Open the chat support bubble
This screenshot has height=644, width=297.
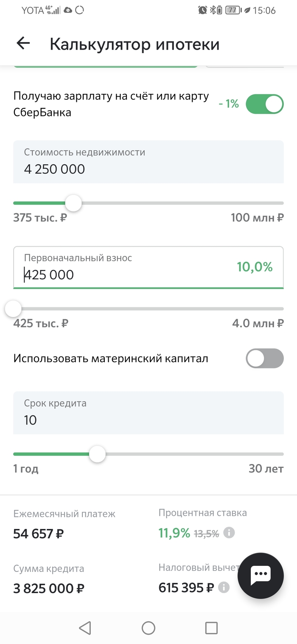(x=260, y=575)
